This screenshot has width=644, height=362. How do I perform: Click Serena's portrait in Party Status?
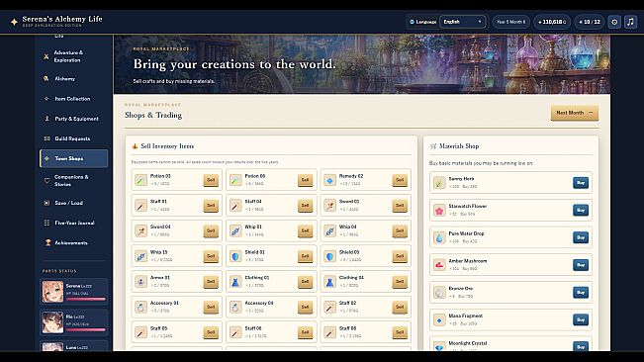coord(53,292)
